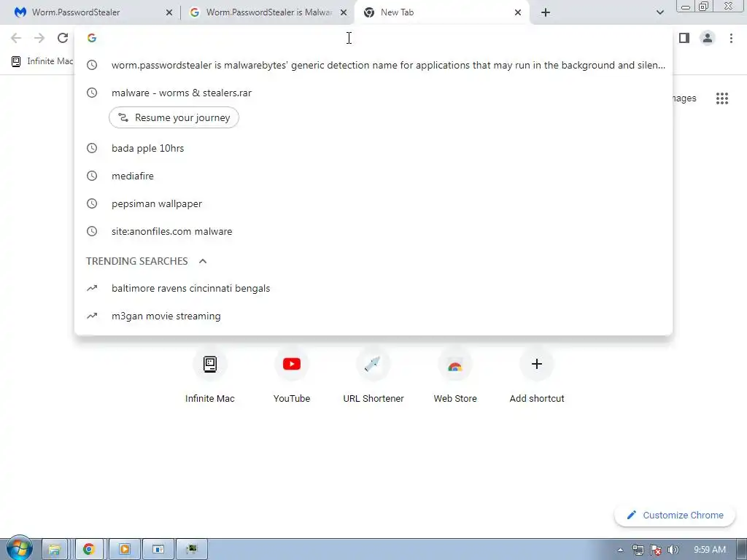Open the fourth taskbar window-switcher icon
Image resolution: width=747 pixels, height=560 pixels.
(158, 549)
